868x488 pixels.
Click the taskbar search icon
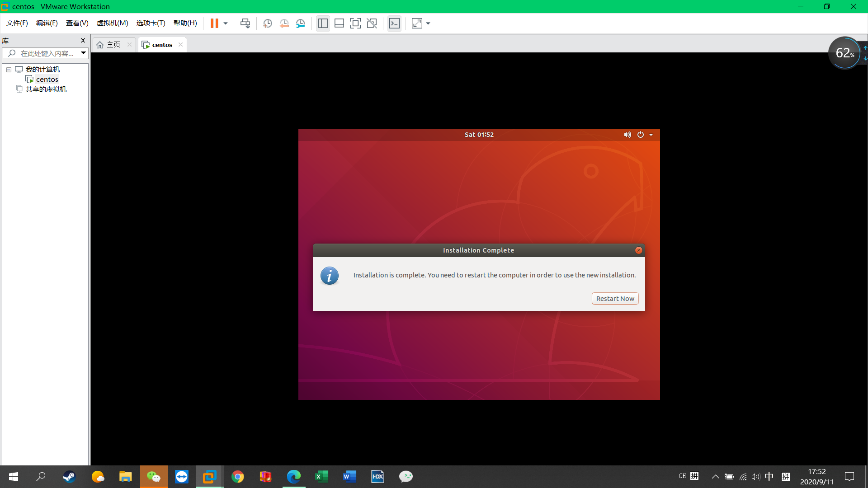click(41, 477)
